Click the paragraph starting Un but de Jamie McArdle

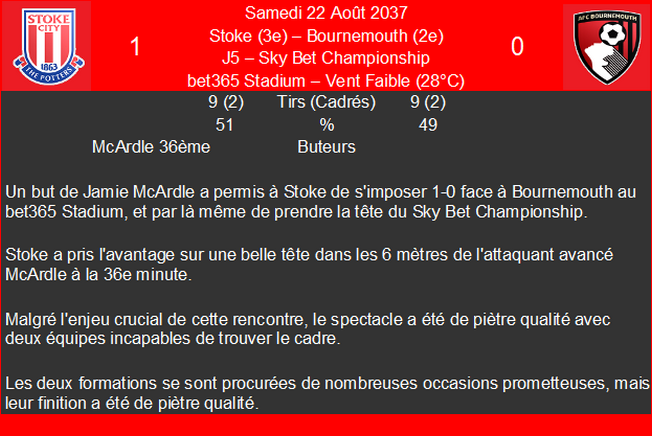tap(321, 202)
